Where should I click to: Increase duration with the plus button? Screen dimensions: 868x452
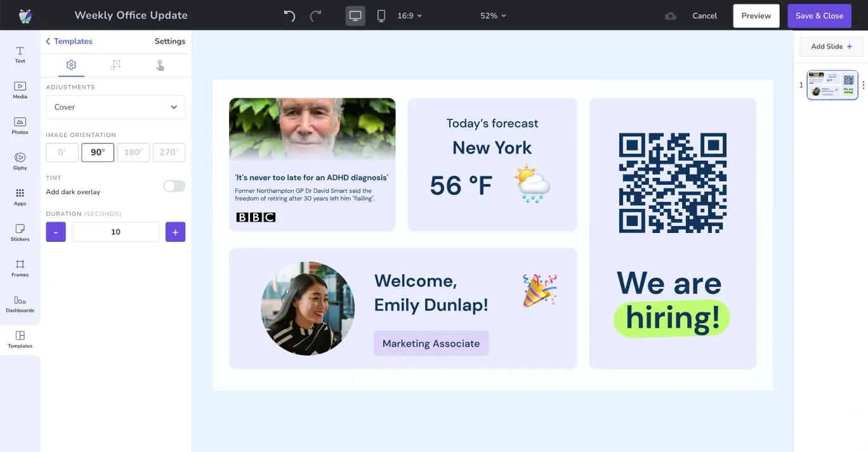[175, 232]
